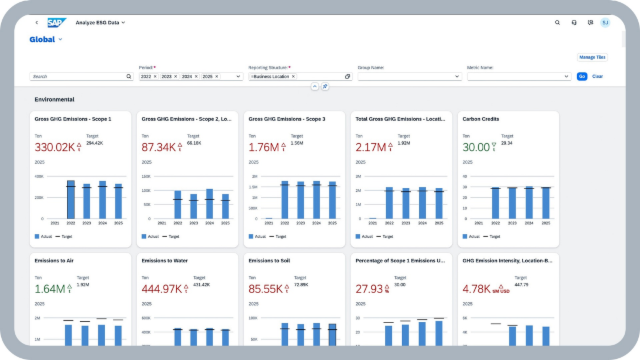Click the Actual legend swatch in Carbon Credits chart

[x=464, y=236]
